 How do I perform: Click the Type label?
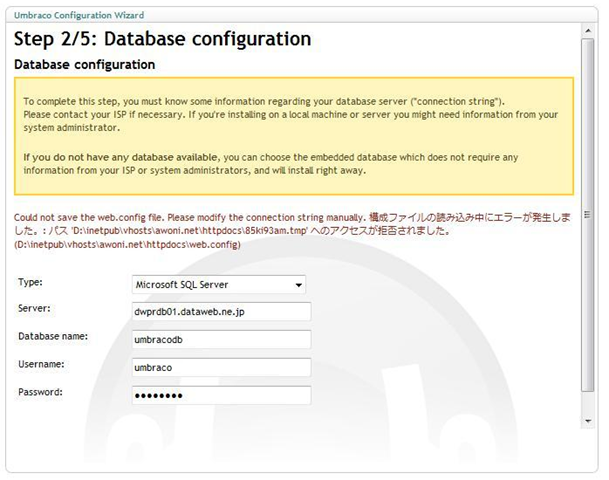30,282
